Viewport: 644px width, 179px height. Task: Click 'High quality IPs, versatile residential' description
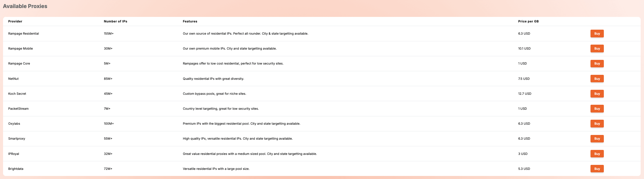(x=238, y=139)
